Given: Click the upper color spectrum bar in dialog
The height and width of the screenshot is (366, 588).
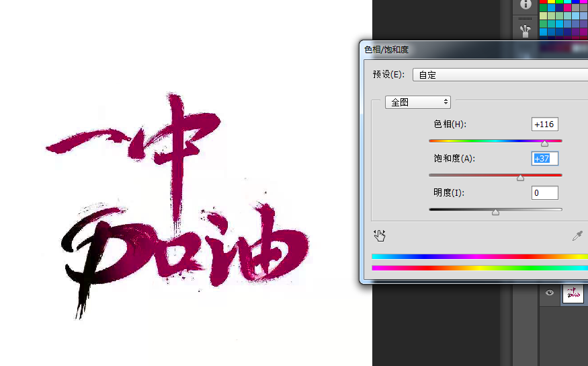Looking at the screenshot, I should 480,256.
